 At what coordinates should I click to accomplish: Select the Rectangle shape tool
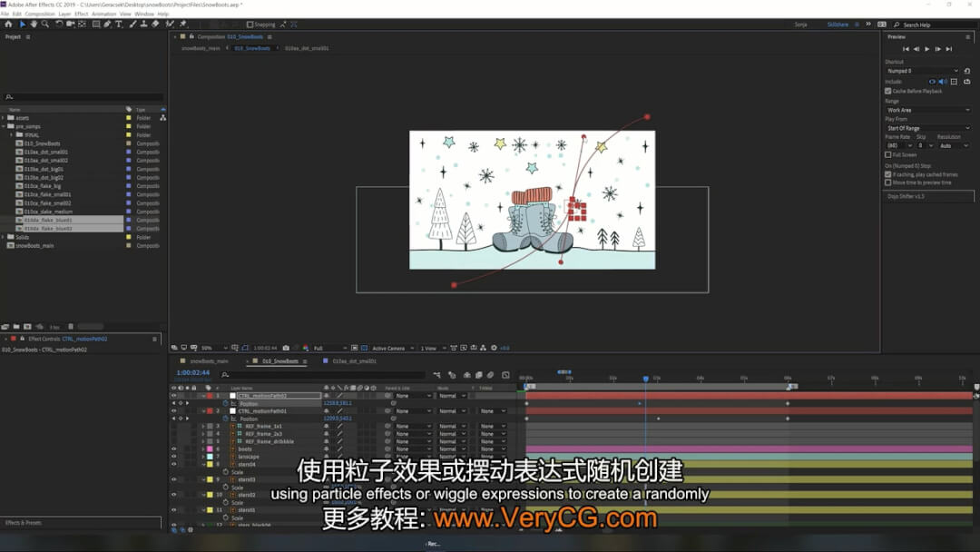click(96, 25)
